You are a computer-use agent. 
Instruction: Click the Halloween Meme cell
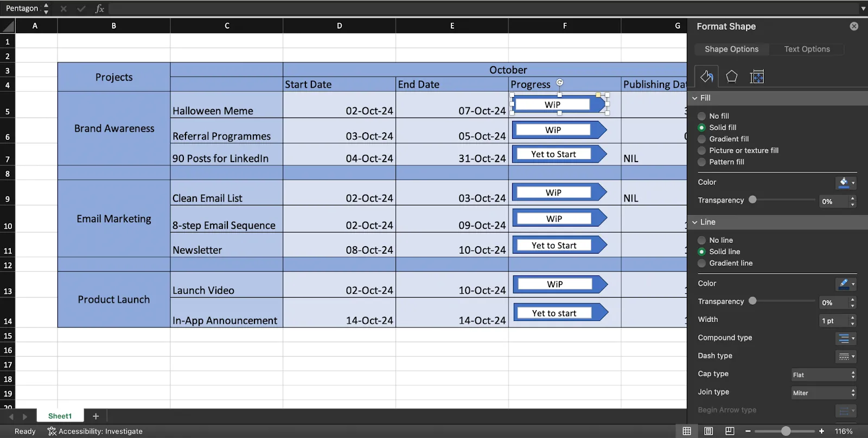tap(227, 105)
